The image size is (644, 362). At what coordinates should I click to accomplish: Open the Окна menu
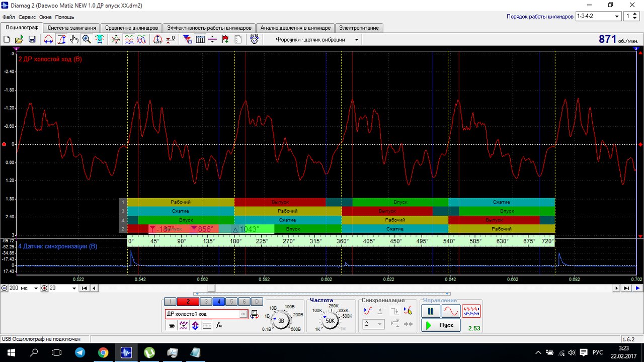click(45, 17)
